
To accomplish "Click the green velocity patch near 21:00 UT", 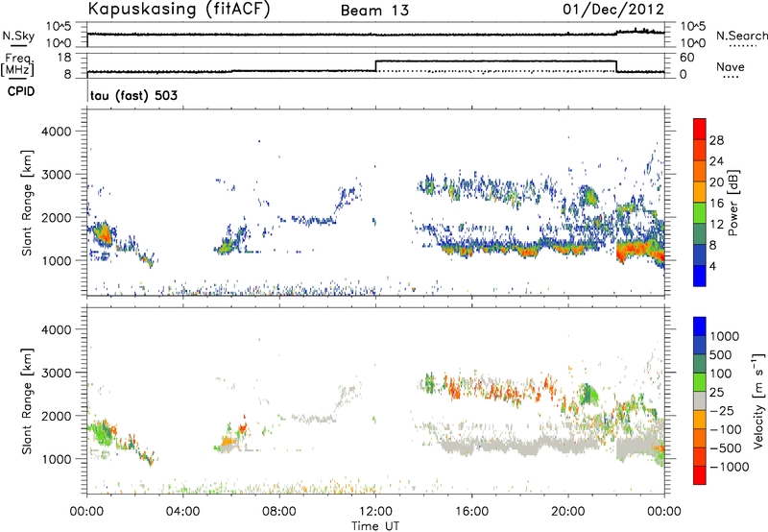I will [x=588, y=393].
